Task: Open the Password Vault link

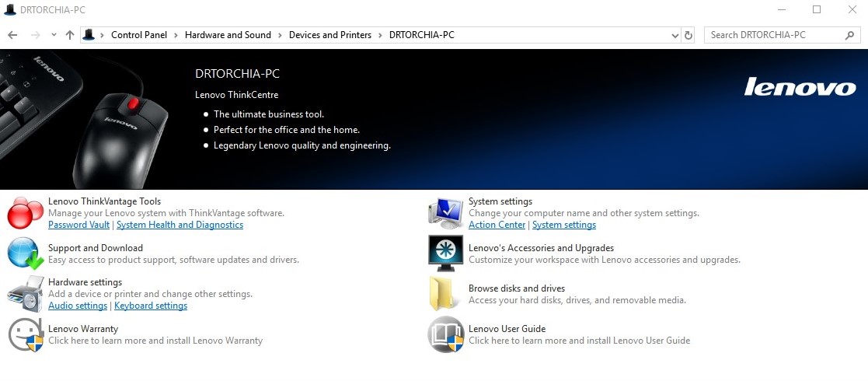Action: click(x=78, y=225)
